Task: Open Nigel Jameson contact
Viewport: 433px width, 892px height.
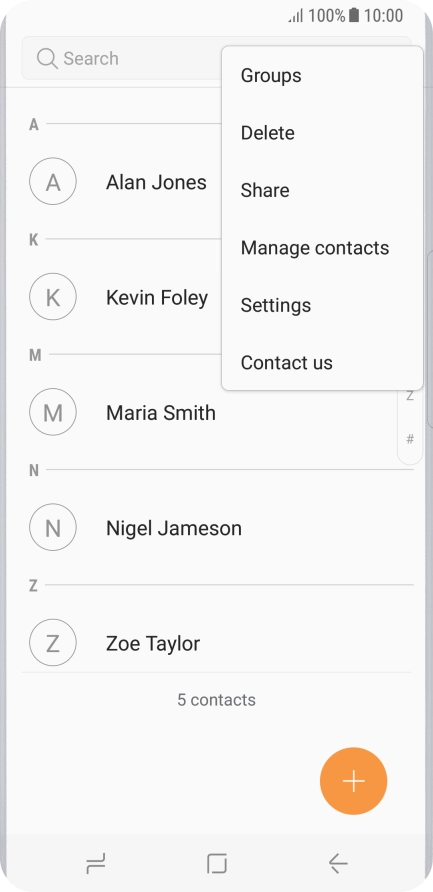Action: point(217,528)
